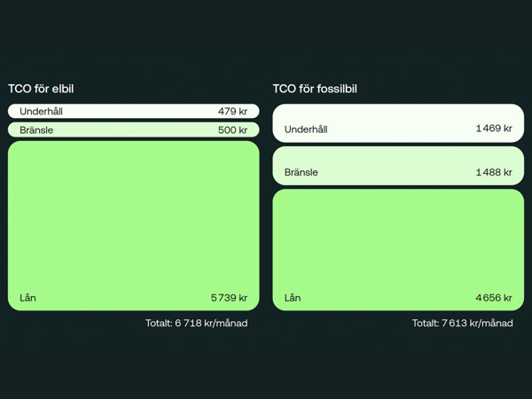Select the Underhåll label under elbil
This screenshot has width=532, height=399.
click(41, 112)
